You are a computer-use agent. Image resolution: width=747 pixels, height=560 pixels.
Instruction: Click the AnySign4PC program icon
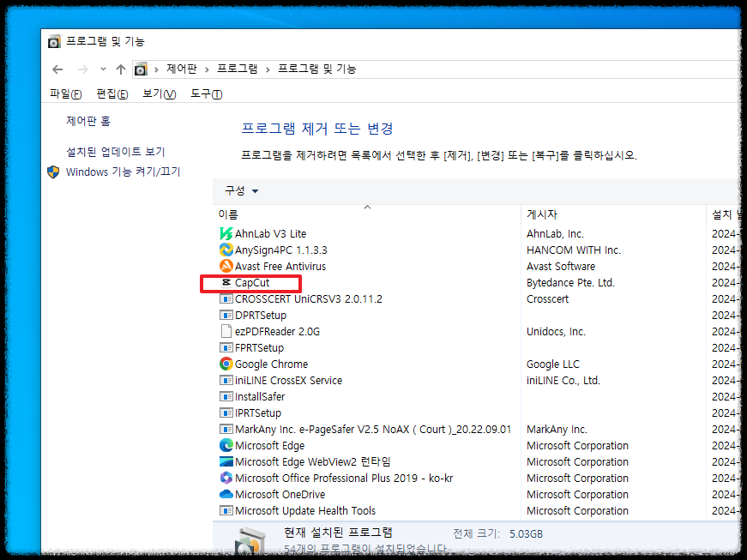[x=226, y=250]
